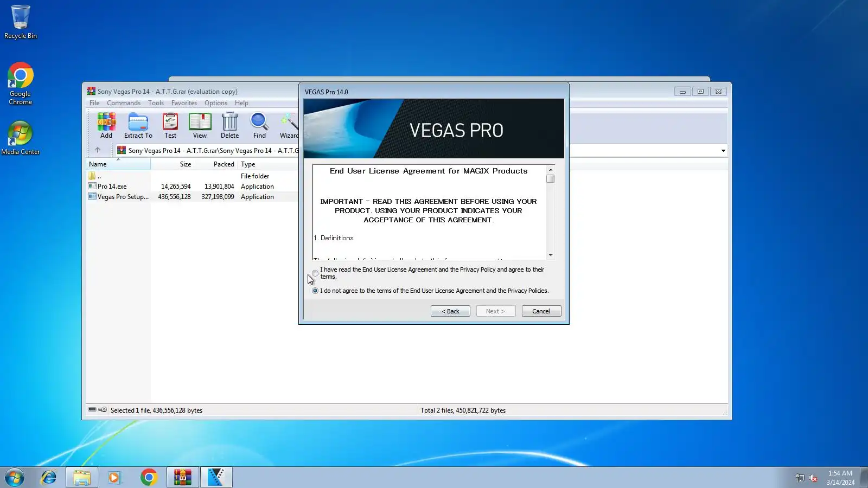Open the Commands menu in WinRAR
Image resolution: width=868 pixels, height=488 pixels.
pyautogui.click(x=124, y=103)
